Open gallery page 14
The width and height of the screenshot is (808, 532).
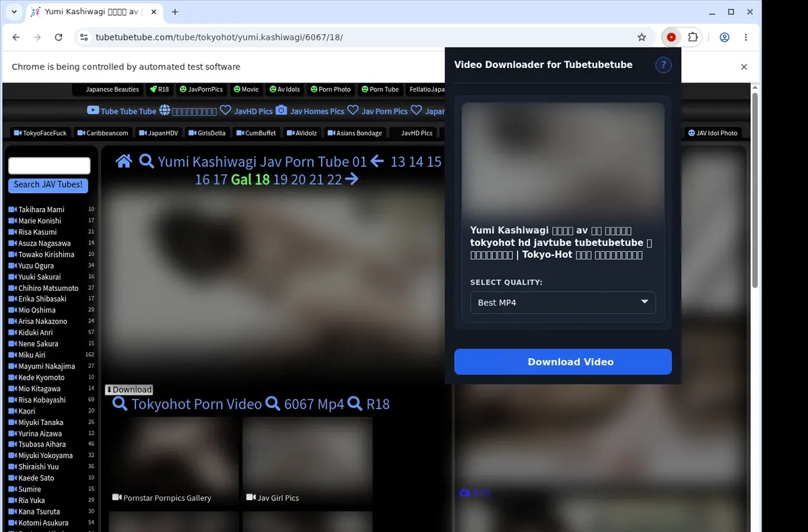pos(416,161)
